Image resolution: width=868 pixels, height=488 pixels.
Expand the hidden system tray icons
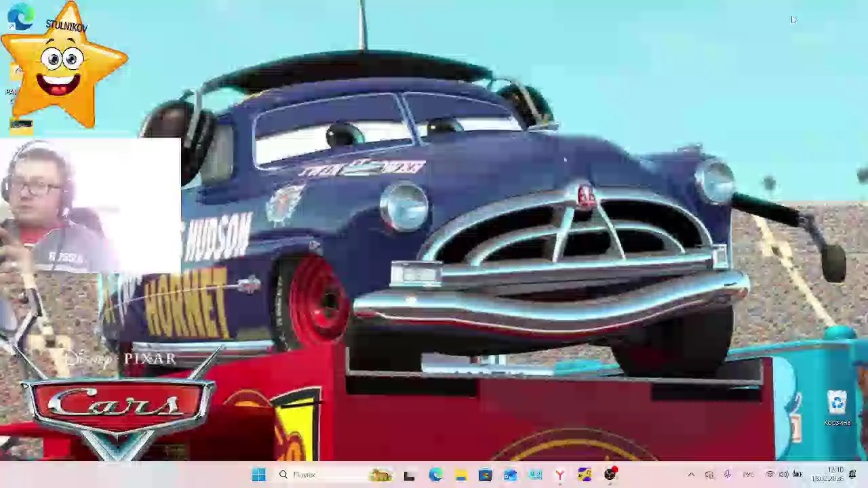(691, 475)
